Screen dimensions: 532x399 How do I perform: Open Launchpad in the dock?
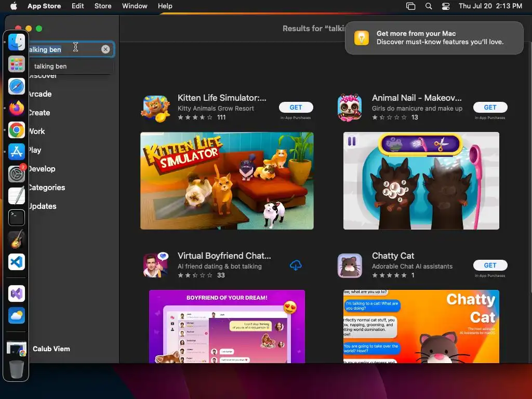pyautogui.click(x=16, y=64)
